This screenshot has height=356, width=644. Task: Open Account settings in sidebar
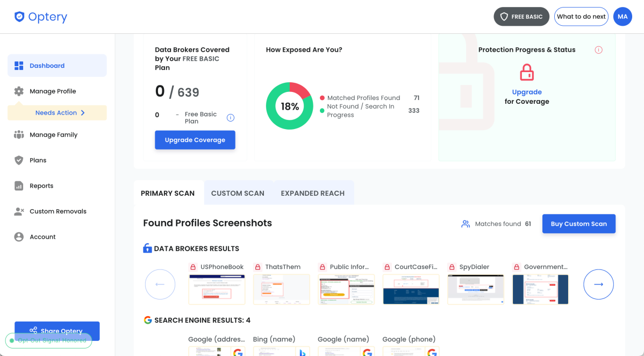[x=42, y=237]
